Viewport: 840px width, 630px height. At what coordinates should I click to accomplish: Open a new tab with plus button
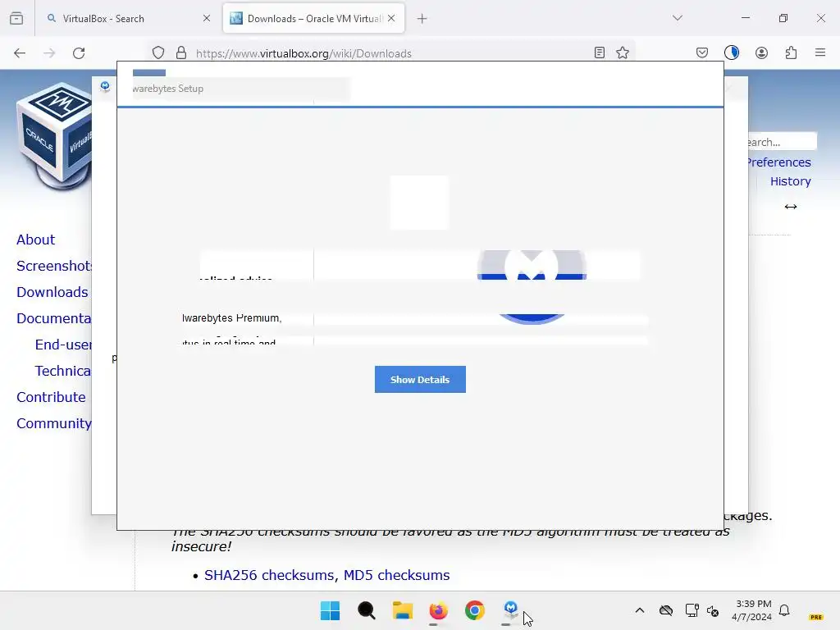point(422,19)
